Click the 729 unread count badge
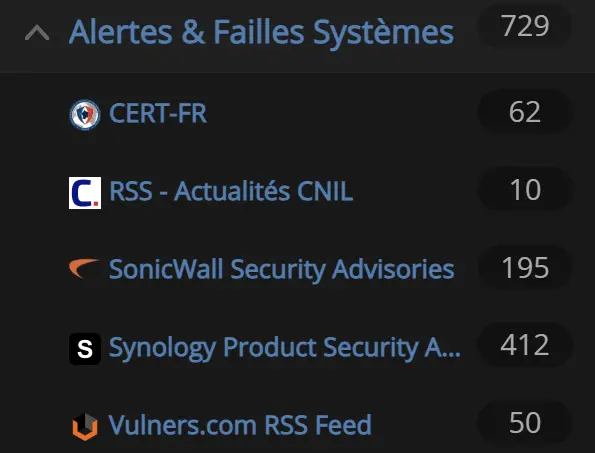This screenshot has width=595, height=453. click(x=524, y=27)
